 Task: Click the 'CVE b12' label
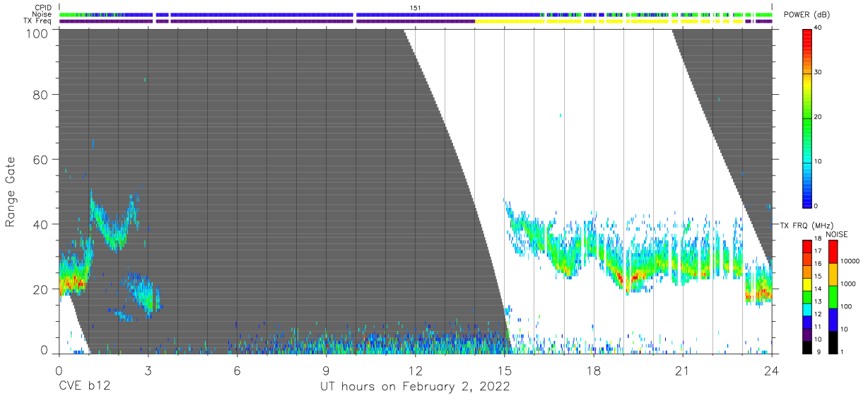tap(83, 387)
